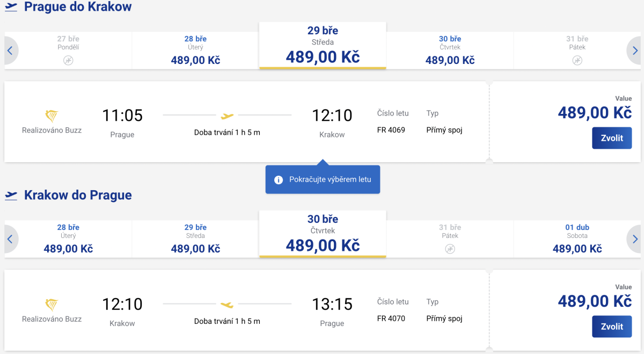Click the no-flight icon under outbound 31 bře Pátek
644x354 pixels.
point(577,60)
